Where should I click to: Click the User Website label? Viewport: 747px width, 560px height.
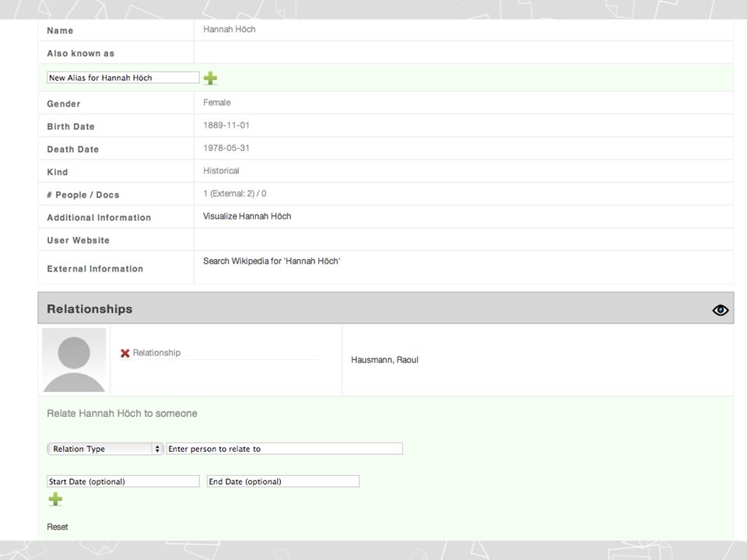coord(78,240)
